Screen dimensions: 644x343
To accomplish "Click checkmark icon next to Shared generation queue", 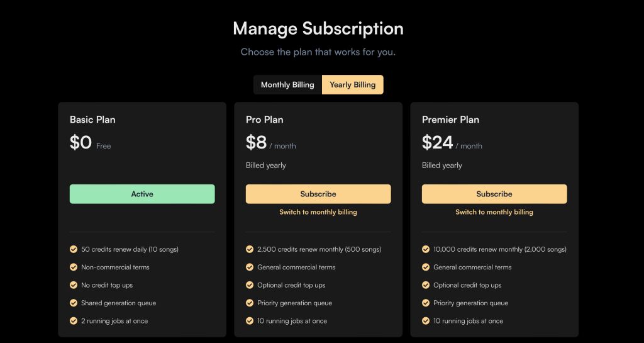I will coord(74,303).
